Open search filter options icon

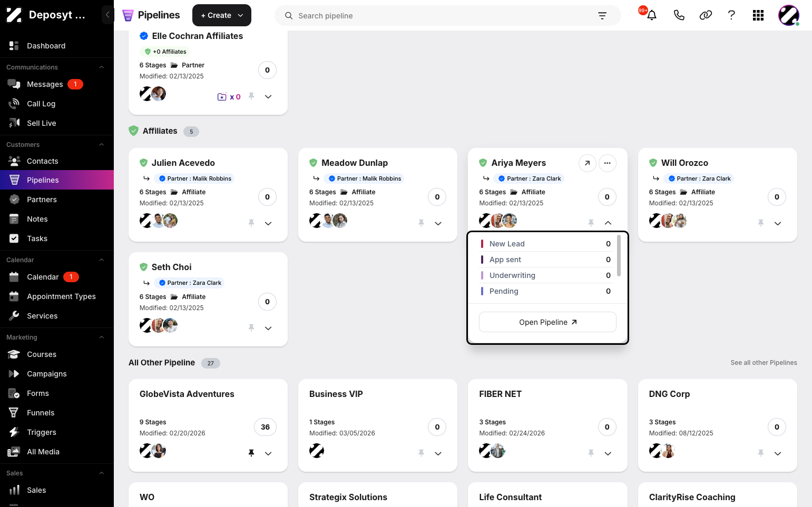point(602,16)
